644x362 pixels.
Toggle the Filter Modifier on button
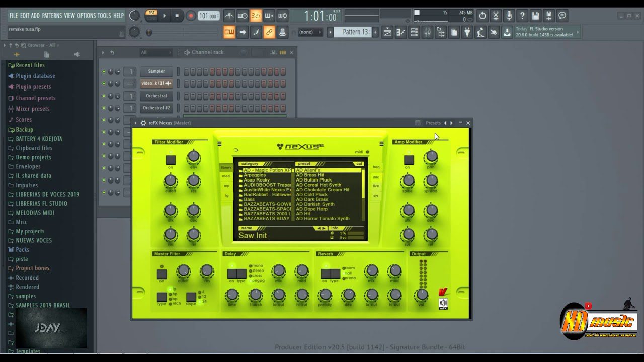171,160
